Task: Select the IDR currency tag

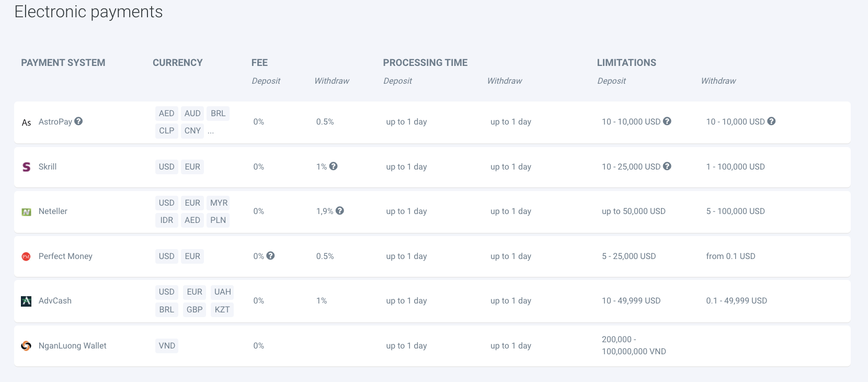Action: 167,220
